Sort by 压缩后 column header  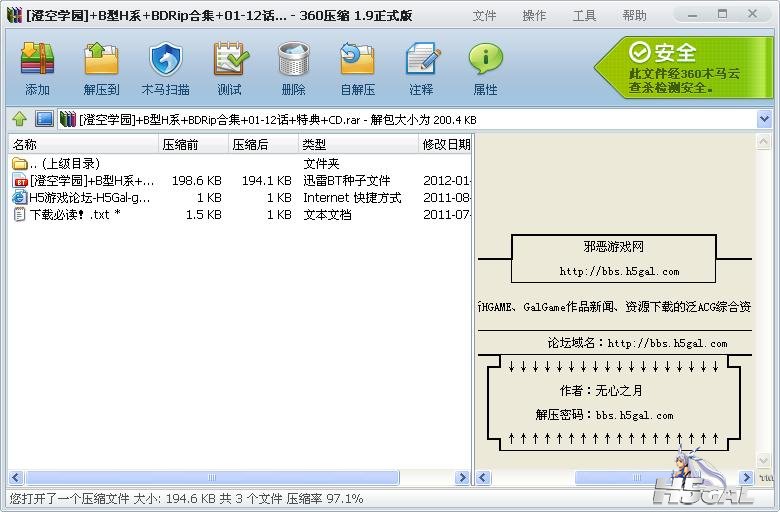[x=263, y=144]
